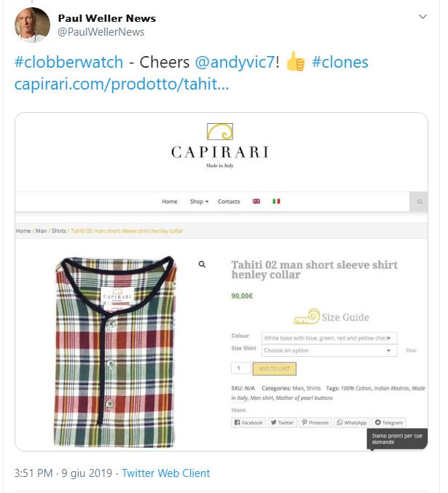Open the tweet options chevron menu
The height and width of the screenshot is (493, 448).
[423, 17]
